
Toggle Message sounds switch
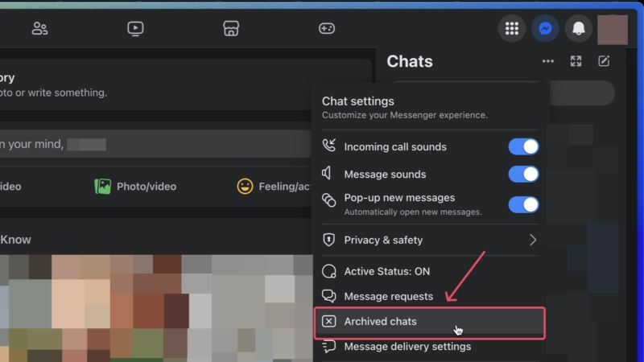(x=524, y=174)
